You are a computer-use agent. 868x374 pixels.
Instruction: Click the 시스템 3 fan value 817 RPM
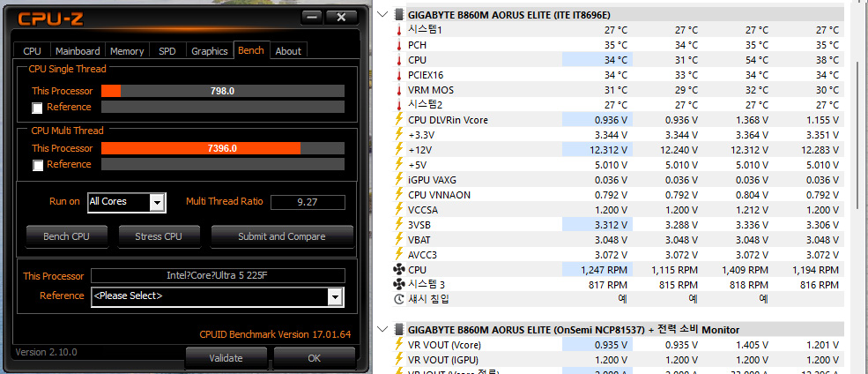608,285
